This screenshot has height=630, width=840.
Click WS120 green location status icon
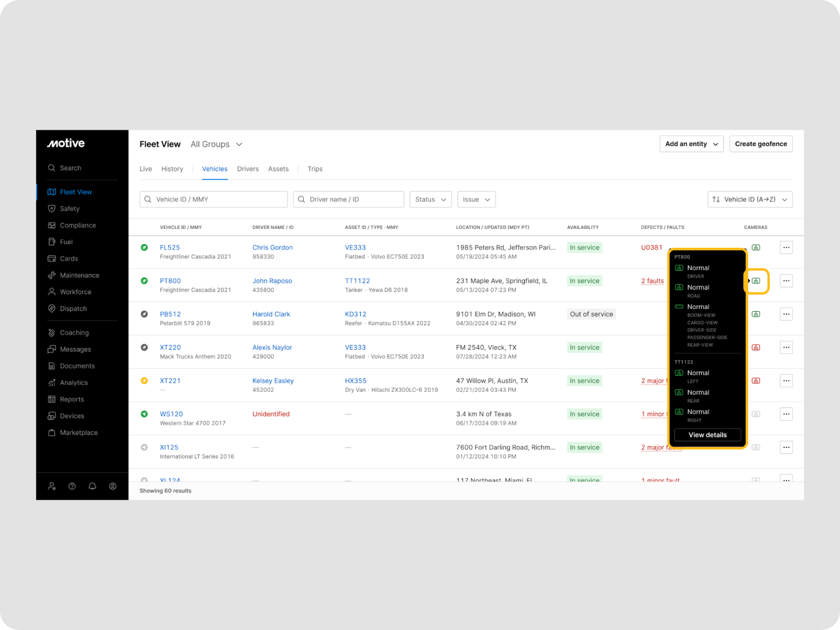(x=144, y=414)
